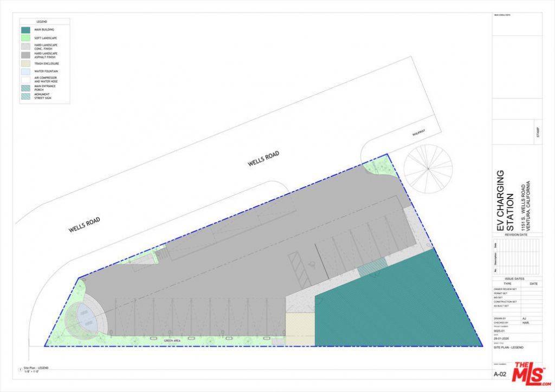The image size is (555, 392).
Task: Click the accessible parking wheelchair symbol
Action: 312,264
